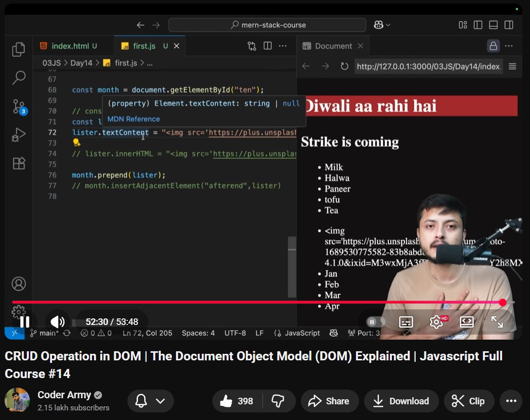This screenshot has height=420, width=530.
Task: Open the Accounts icon in activity bar
Action: (19, 284)
